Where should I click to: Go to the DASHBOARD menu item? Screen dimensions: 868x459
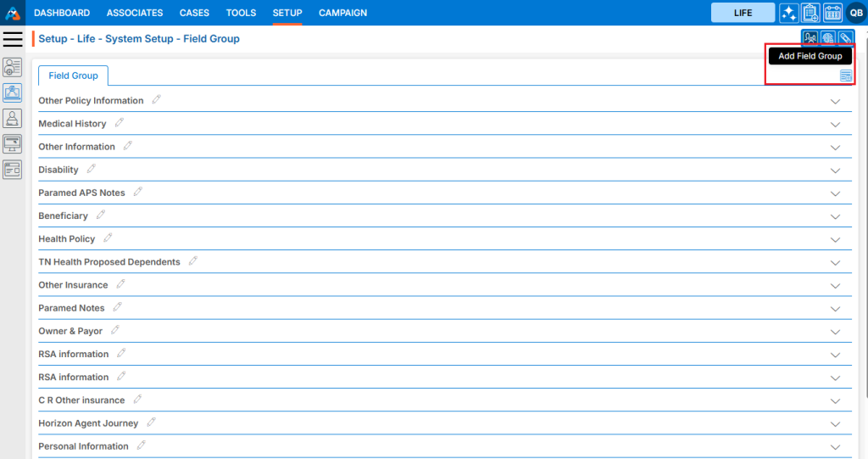pyautogui.click(x=62, y=13)
